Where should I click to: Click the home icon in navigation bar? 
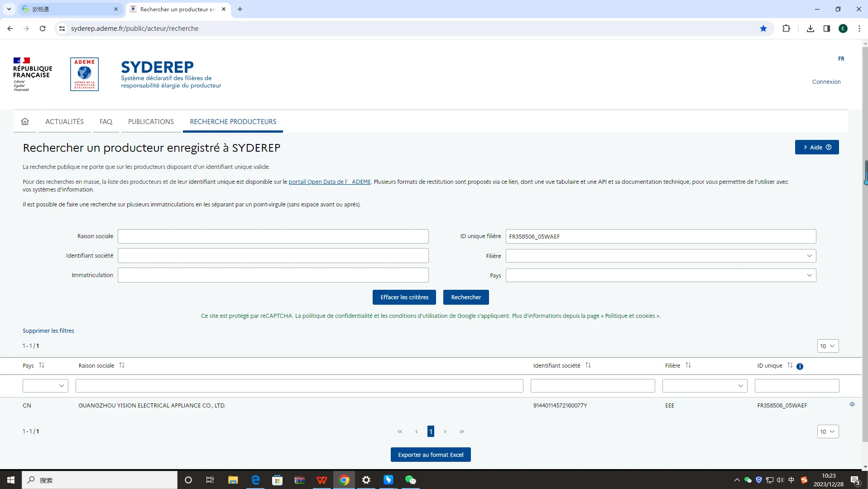pyautogui.click(x=25, y=121)
